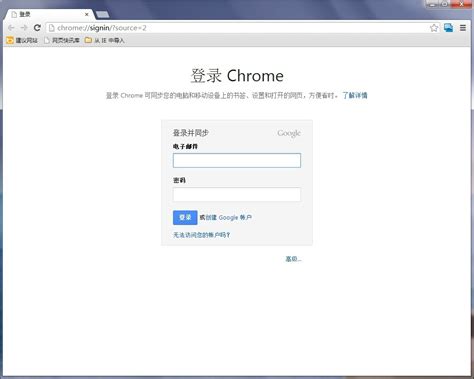The image size is (474, 379).
Task: Open the 建议网站 bookmark
Action: [x=22, y=40]
